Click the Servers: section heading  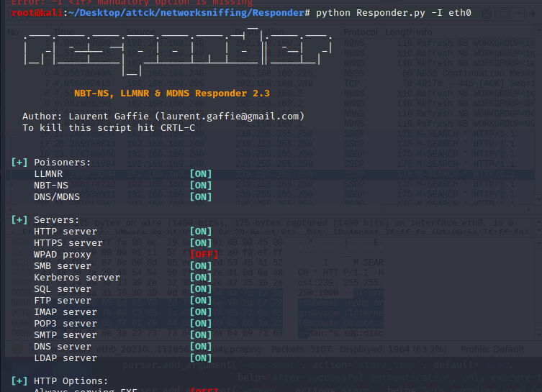coord(57,219)
